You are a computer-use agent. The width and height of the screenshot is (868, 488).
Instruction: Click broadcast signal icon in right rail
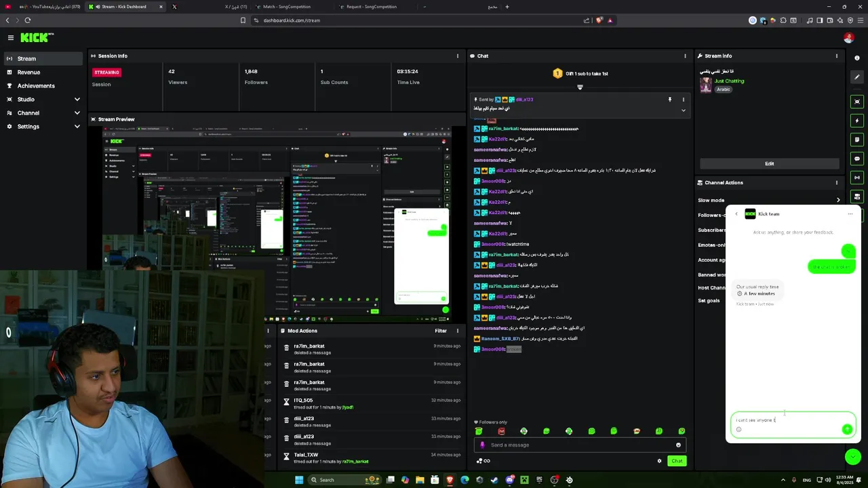[x=857, y=178]
